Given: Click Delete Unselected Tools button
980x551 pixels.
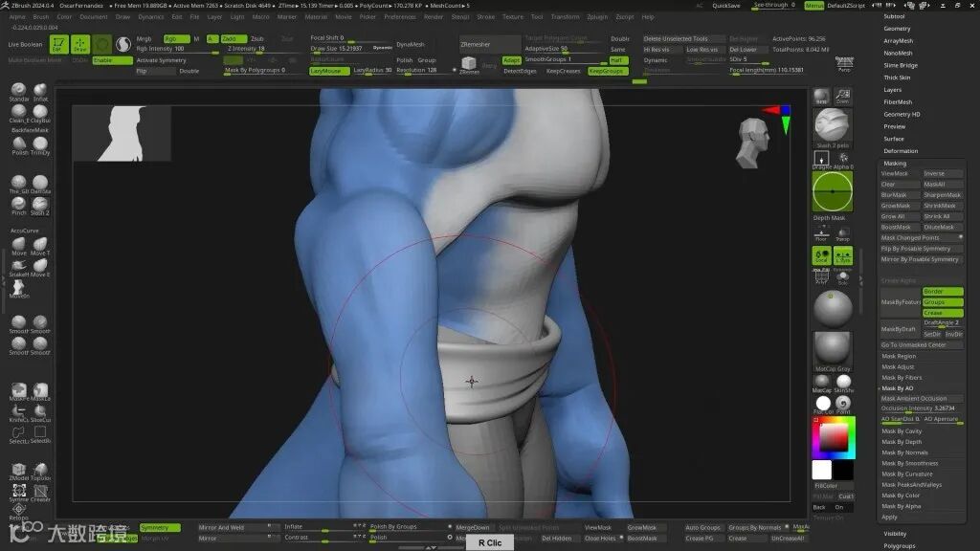Looking at the screenshot, I should (683, 38).
